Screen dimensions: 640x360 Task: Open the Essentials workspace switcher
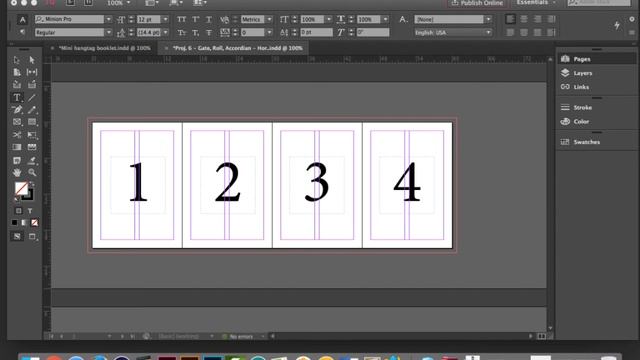click(536, 2)
